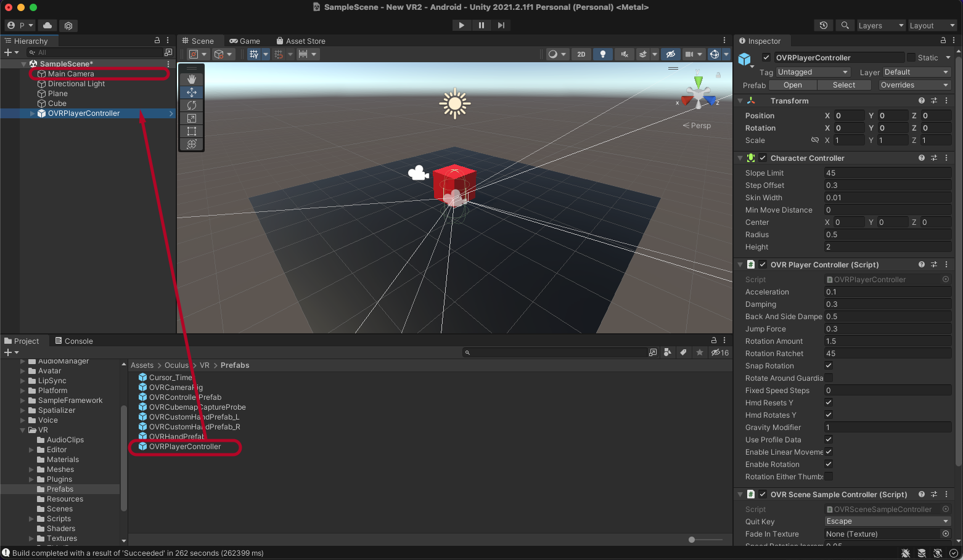The height and width of the screenshot is (560, 963).
Task: Open the Layers dropdown
Action: (x=880, y=25)
